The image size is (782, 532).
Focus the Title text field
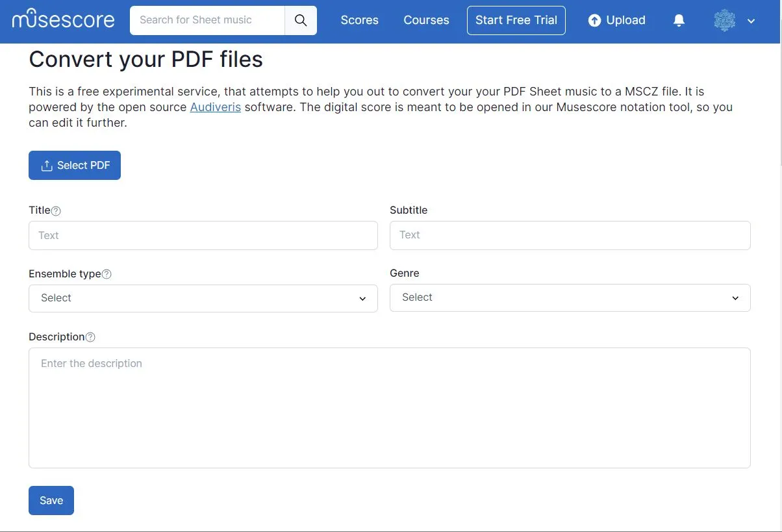[203, 235]
